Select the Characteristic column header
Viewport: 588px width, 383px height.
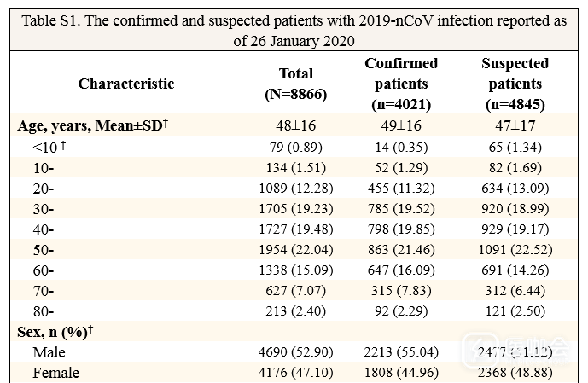(x=125, y=84)
